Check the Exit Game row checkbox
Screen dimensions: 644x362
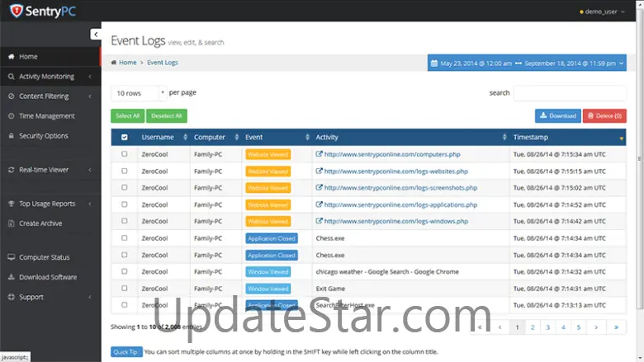click(x=125, y=289)
